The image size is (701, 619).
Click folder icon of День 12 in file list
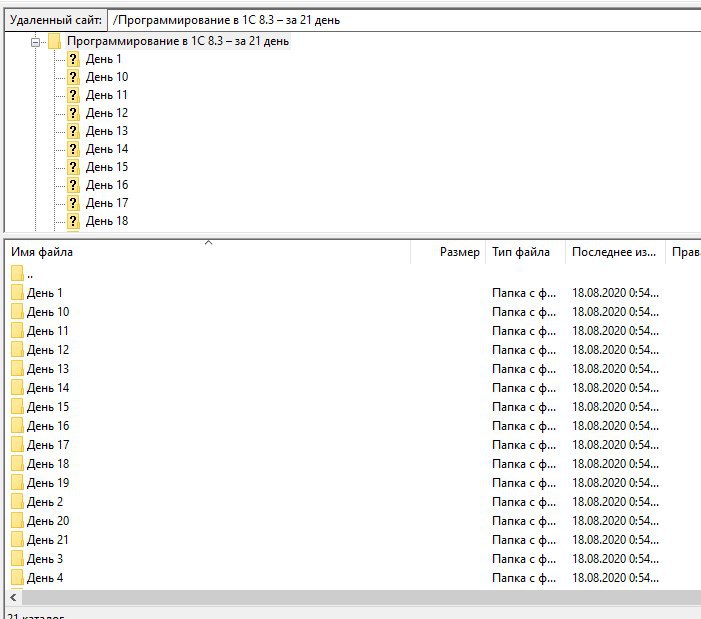(x=17, y=349)
